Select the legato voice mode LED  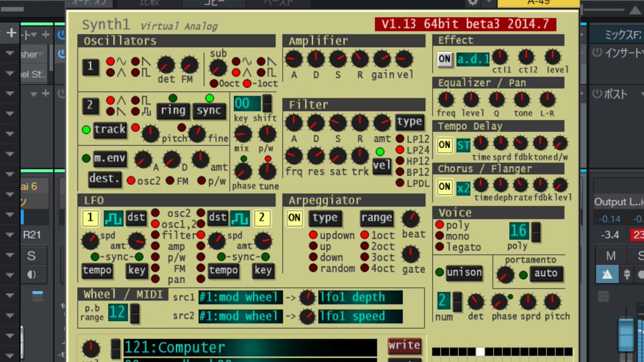pos(440,247)
